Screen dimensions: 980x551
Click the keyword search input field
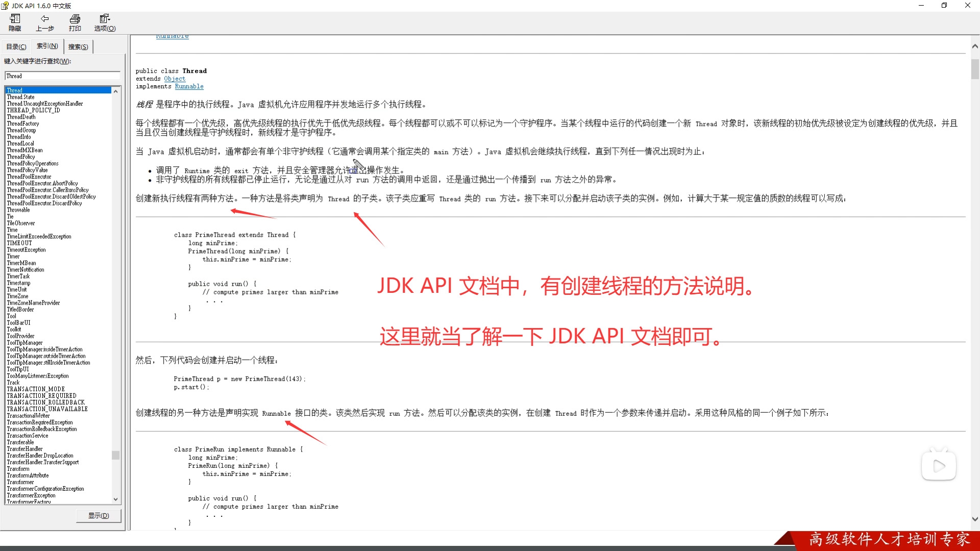tap(62, 76)
